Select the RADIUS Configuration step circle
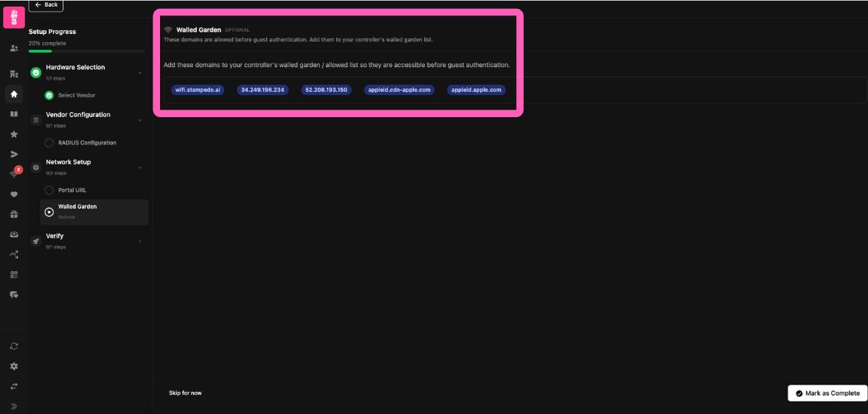 [x=49, y=143]
